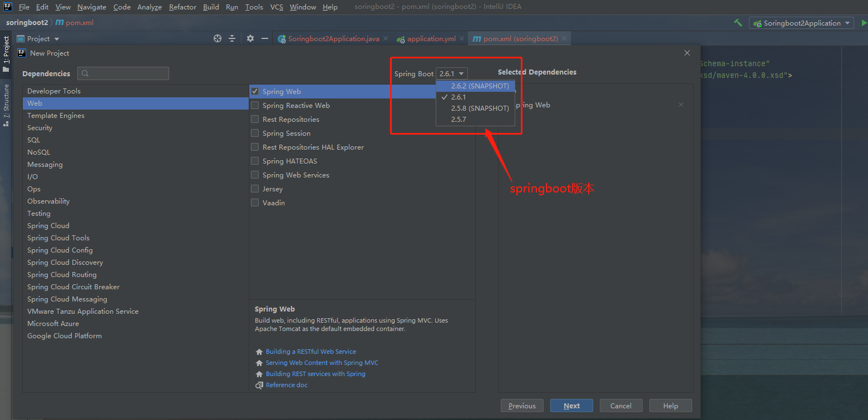The height and width of the screenshot is (420, 868).
Task: Open Serving Web Content with Spring MVC link
Action: [x=322, y=363]
